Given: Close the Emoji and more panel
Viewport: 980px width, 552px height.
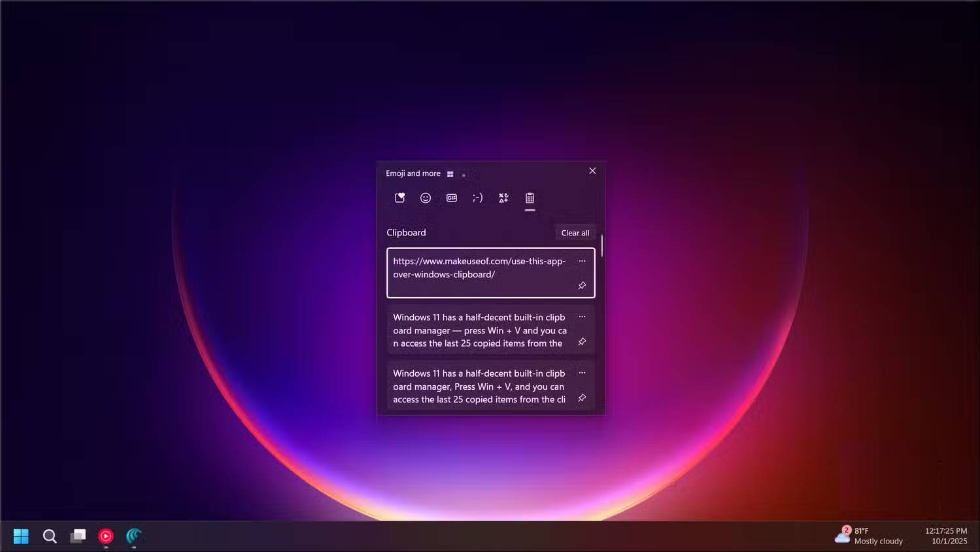Looking at the screenshot, I should click(592, 171).
